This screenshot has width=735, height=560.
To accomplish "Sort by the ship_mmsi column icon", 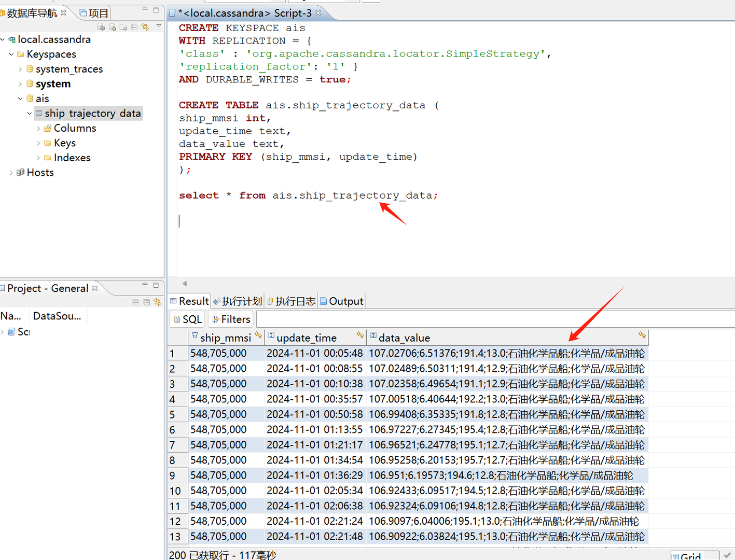I will 258,335.
